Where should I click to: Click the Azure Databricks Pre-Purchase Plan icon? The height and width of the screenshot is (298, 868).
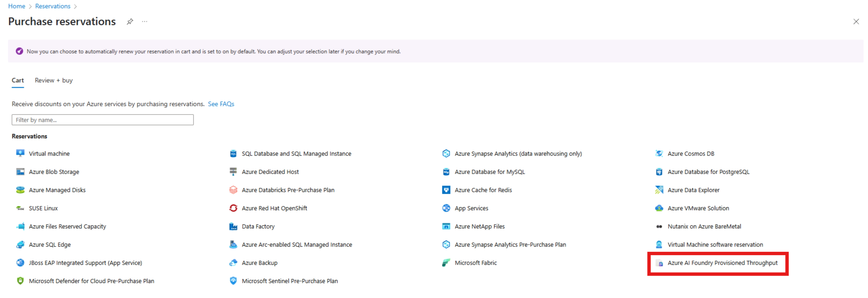pos(233,190)
